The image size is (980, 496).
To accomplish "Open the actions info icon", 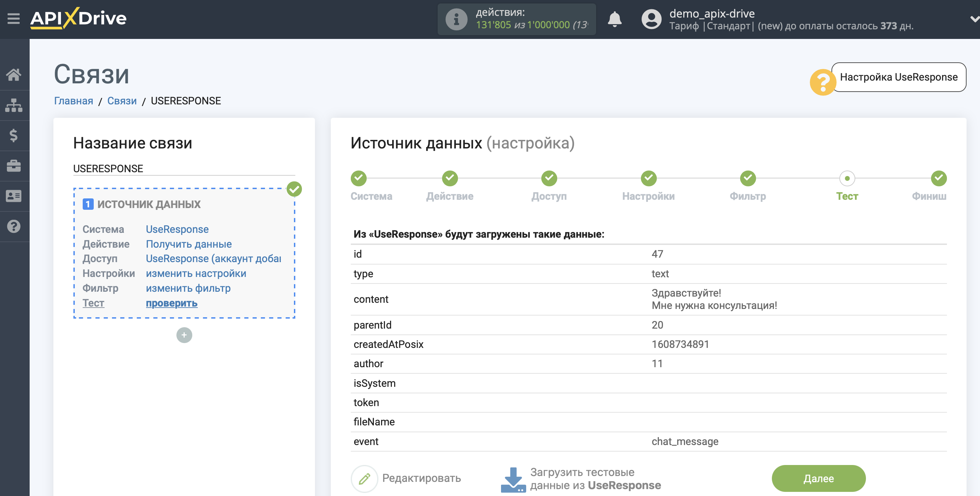I will (456, 19).
